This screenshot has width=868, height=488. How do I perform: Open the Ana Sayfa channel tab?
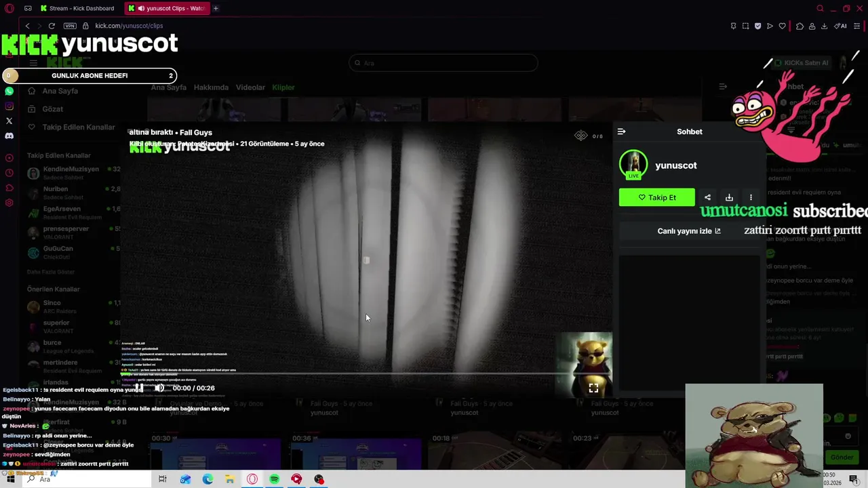click(x=168, y=87)
